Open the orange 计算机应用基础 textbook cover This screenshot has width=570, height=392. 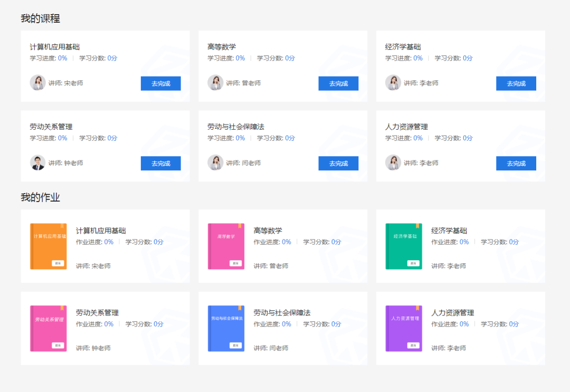[48, 246]
